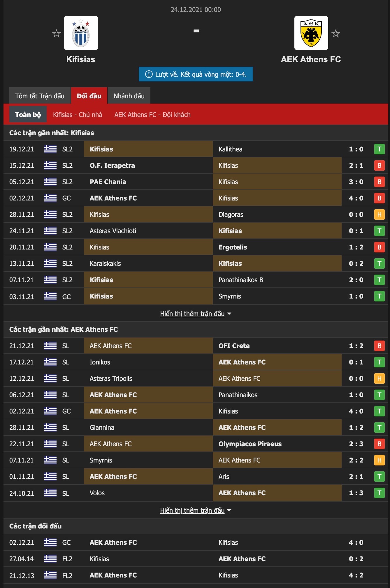Click the loss badge on Olympiacos Piraeus row
This screenshot has width=390, height=588.
pyautogui.click(x=380, y=444)
